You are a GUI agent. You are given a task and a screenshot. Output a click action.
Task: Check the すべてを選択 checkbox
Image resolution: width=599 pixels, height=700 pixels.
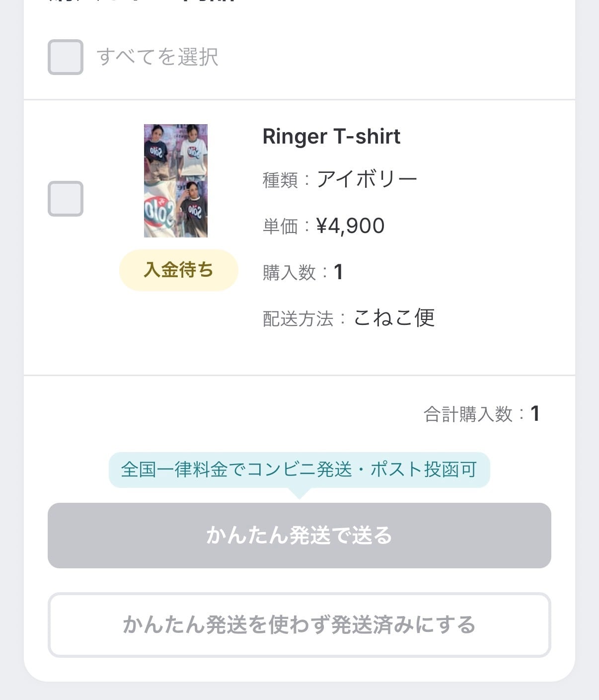66,57
